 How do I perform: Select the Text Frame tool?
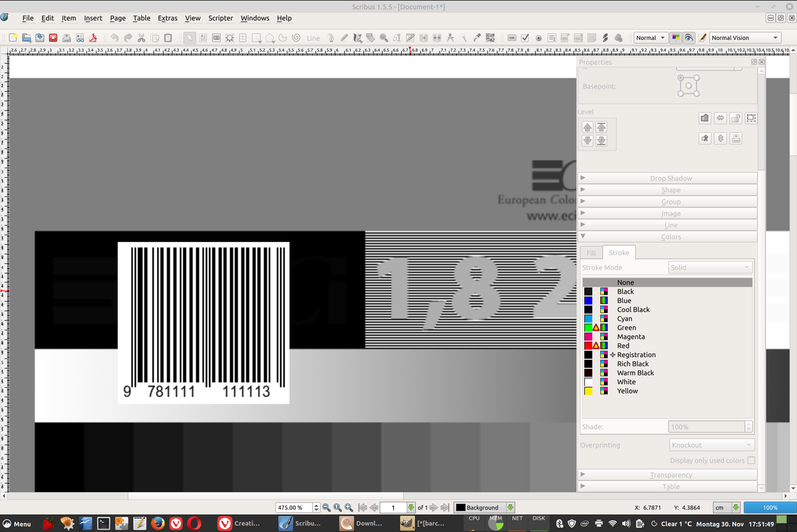[x=203, y=38]
